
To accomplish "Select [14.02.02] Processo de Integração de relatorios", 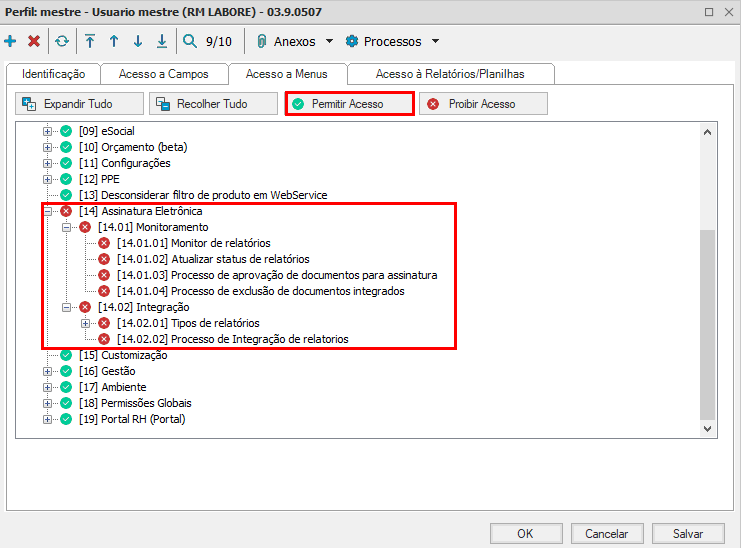I will [x=233, y=339].
